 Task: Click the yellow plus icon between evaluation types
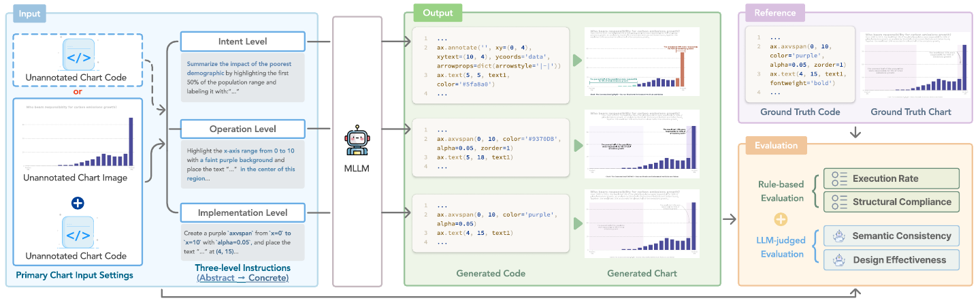pos(781,219)
